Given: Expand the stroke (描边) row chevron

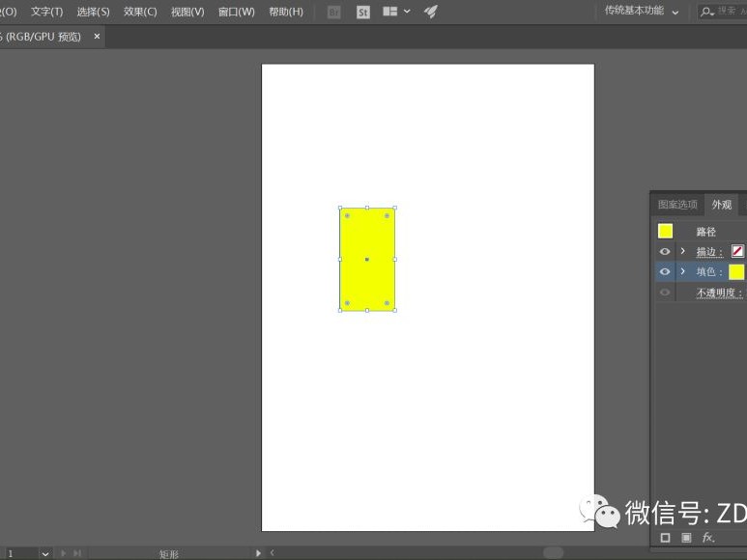Looking at the screenshot, I should (682, 251).
